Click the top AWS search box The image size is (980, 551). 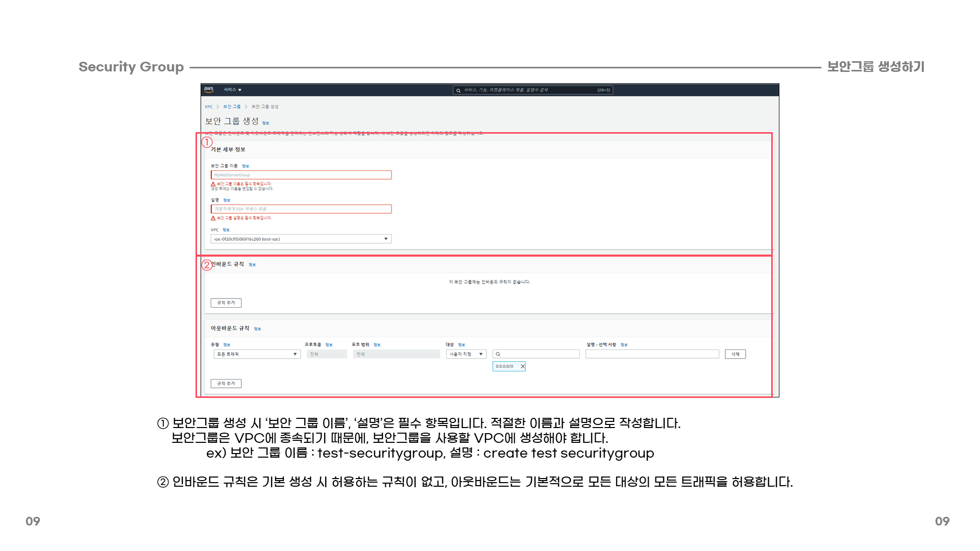pos(533,90)
